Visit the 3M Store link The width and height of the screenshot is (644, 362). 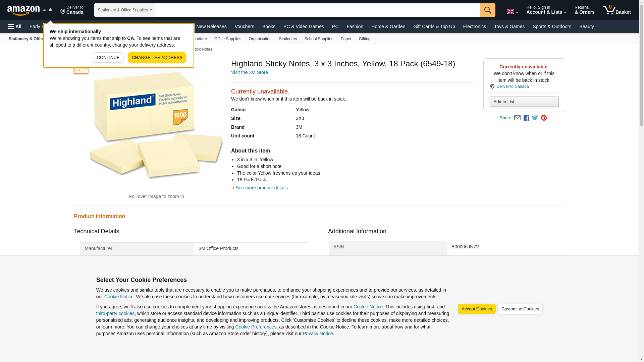pyautogui.click(x=249, y=72)
